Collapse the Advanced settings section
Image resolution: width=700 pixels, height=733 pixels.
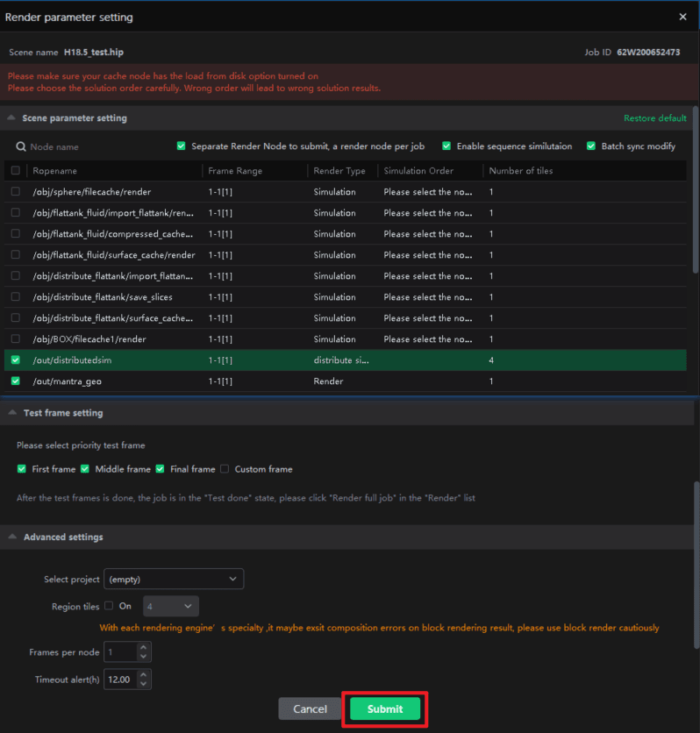click(x=11, y=537)
